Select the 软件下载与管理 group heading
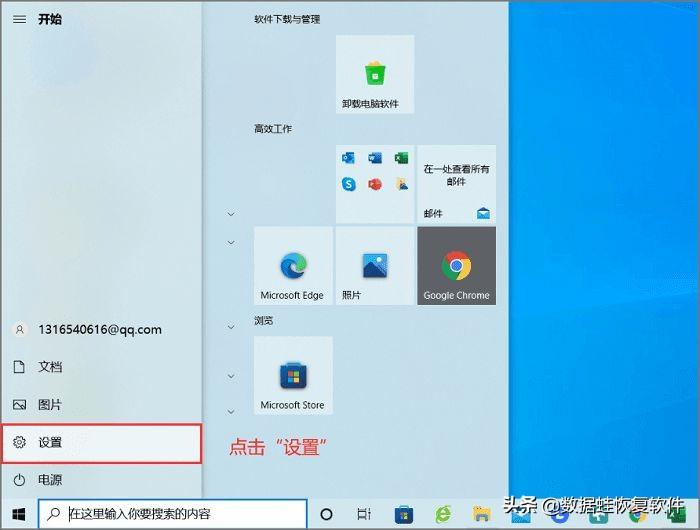Viewport: 700px width, 530px height. pyautogui.click(x=287, y=19)
